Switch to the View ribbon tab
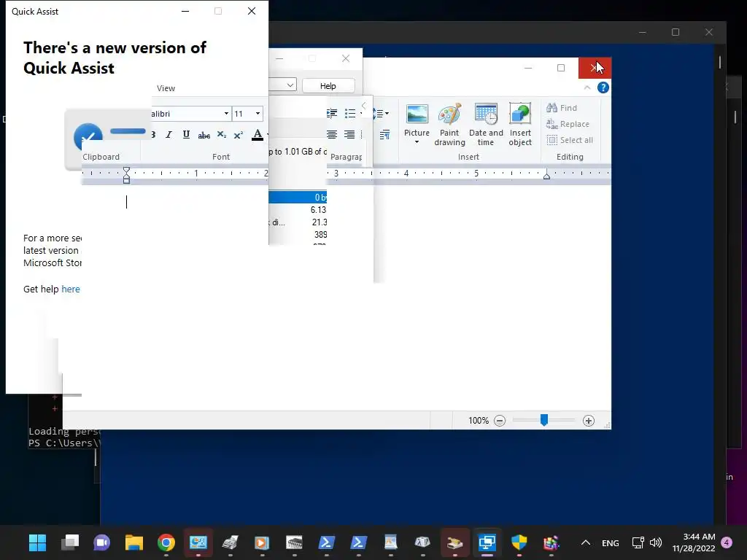The height and width of the screenshot is (560, 747). (x=166, y=88)
